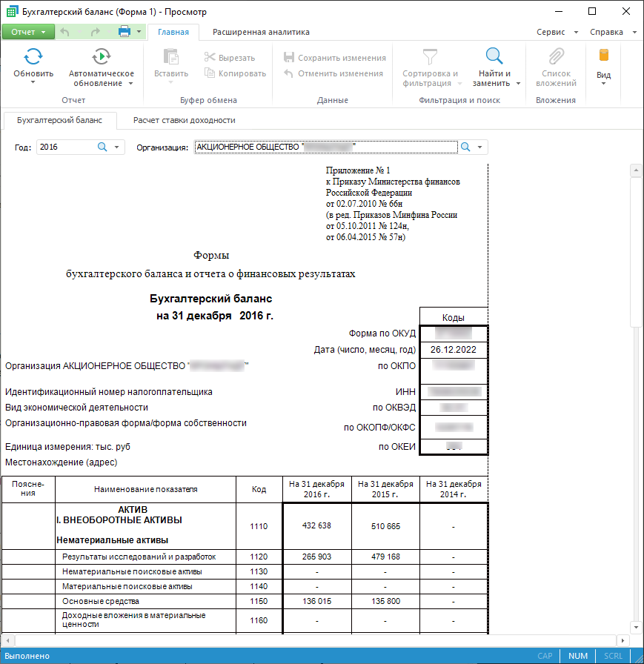Click inside the Год input field
This screenshot has width=644, height=664.
(x=66, y=147)
